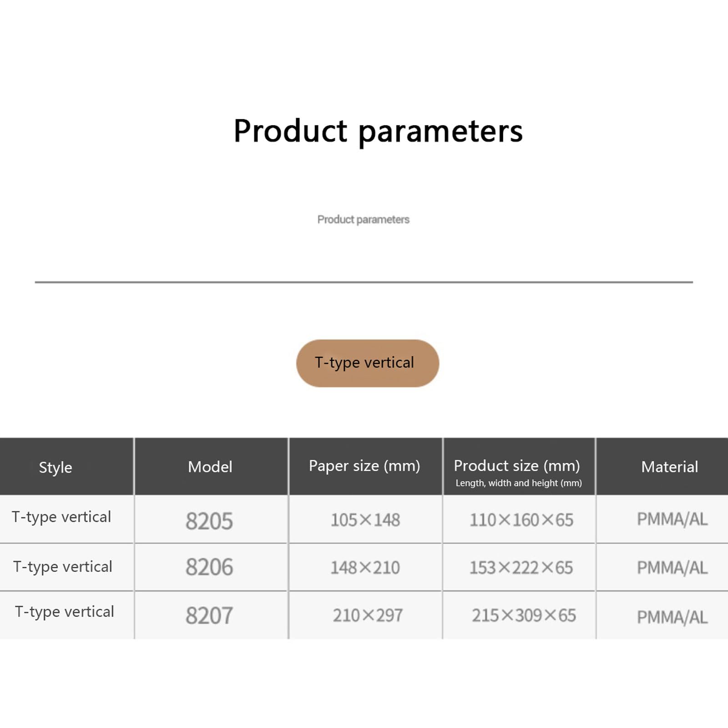Select the Style column header
Image resolution: width=728 pixels, height=728 pixels.
[x=66, y=466]
